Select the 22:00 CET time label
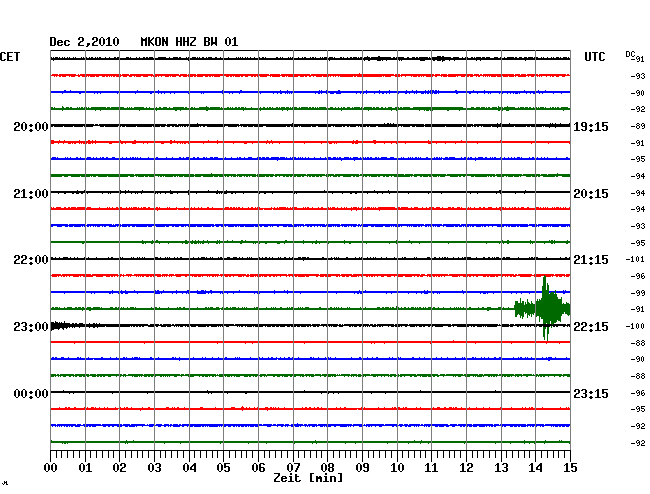The image size is (650, 494). point(31,260)
